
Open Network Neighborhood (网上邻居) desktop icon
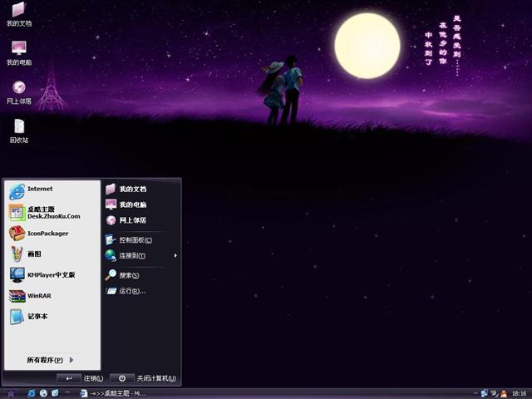coord(19,92)
